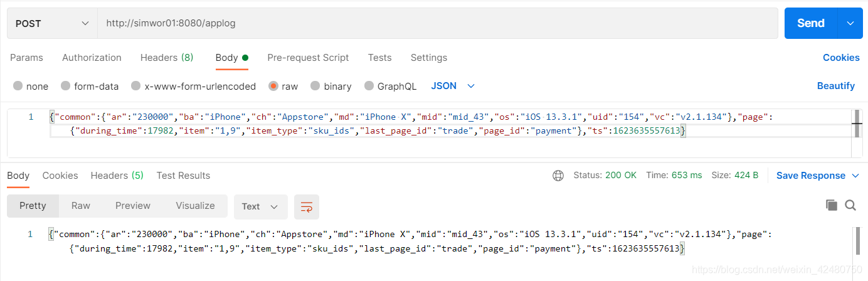Image resolution: width=868 pixels, height=281 pixels.
Task: Switch response view to Pretty
Action: coord(33,206)
